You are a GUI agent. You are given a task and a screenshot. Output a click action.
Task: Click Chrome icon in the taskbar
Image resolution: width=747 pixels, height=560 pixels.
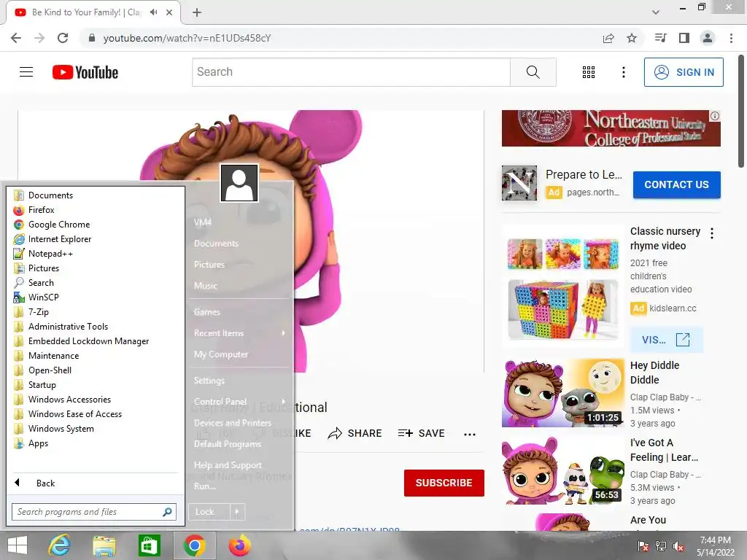[194, 545]
